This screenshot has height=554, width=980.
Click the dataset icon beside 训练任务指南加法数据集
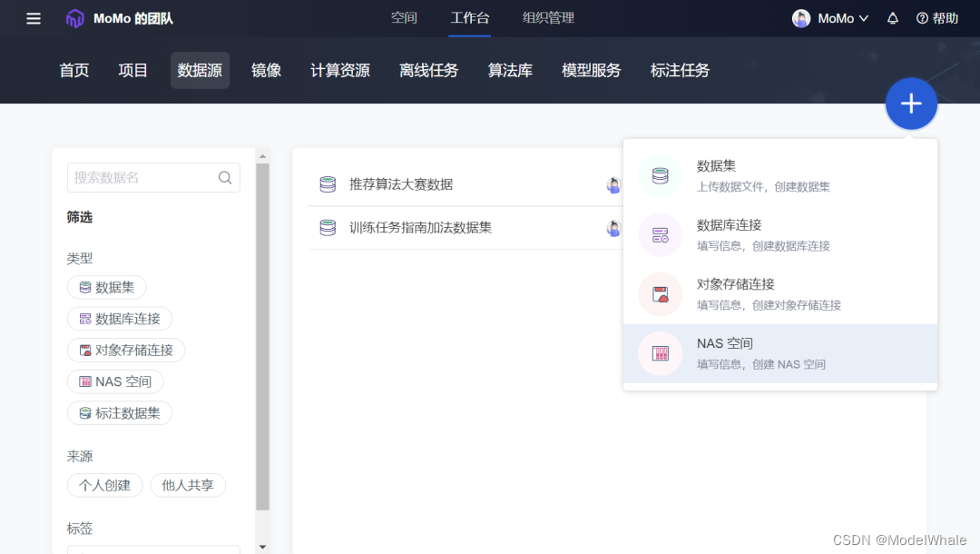[x=328, y=228]
